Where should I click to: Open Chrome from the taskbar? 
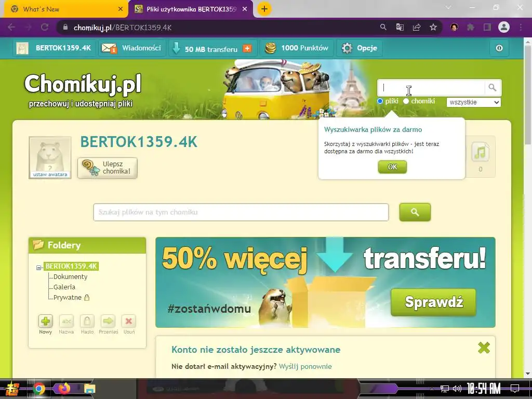38,389
